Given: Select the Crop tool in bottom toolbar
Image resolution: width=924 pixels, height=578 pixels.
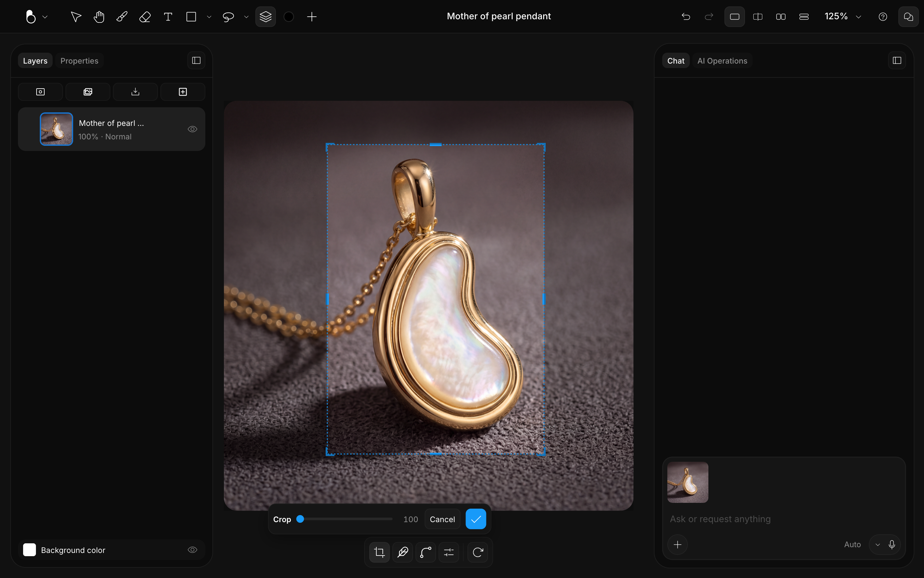Looking at the screenshot, I should (x=380, y=552).
